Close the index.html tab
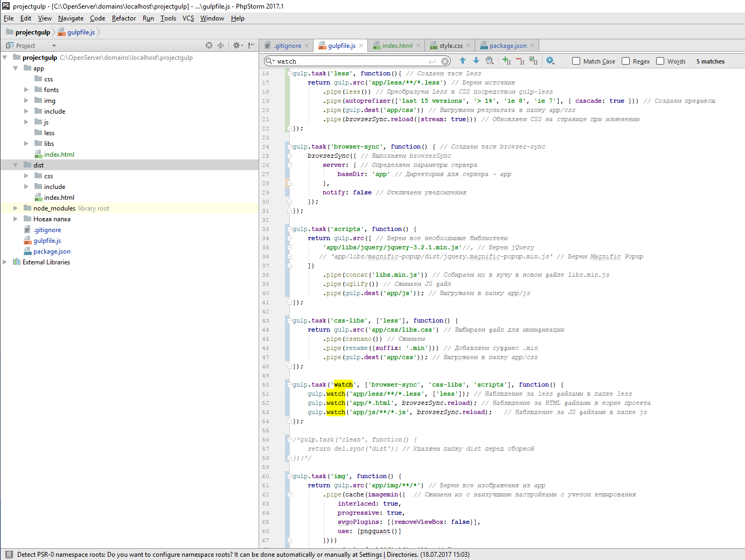Screen dimensions: 745x560 click(x=419, y=46)
